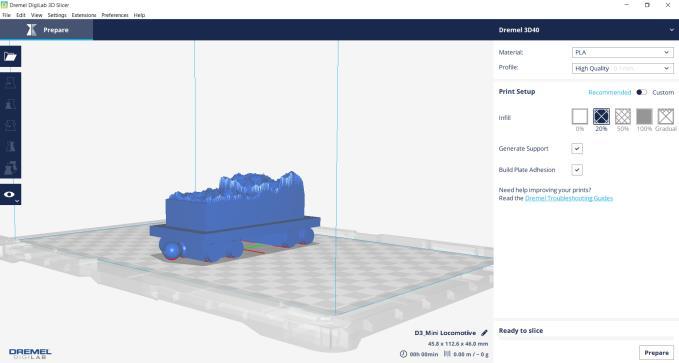The width and height of the screenshot is (679, 363).
Task: Open the Profile High Quality dropdown
Action: (622, 68)
